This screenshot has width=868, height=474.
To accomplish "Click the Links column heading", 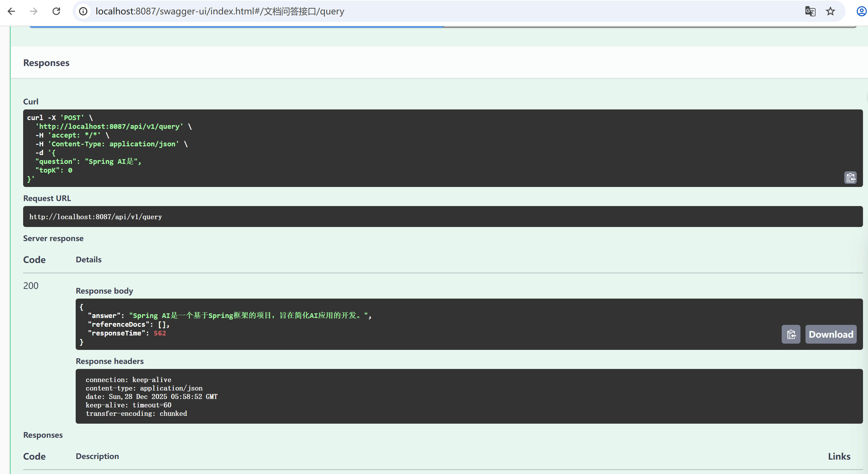I will [x=839, y=456].
